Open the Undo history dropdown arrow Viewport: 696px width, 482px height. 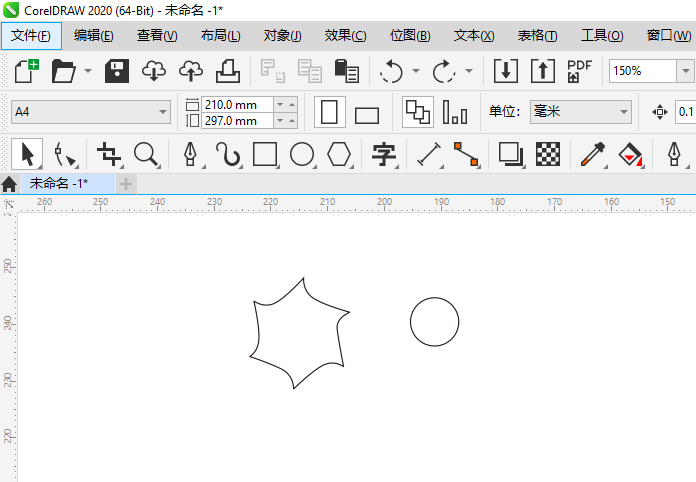[416, 71]
